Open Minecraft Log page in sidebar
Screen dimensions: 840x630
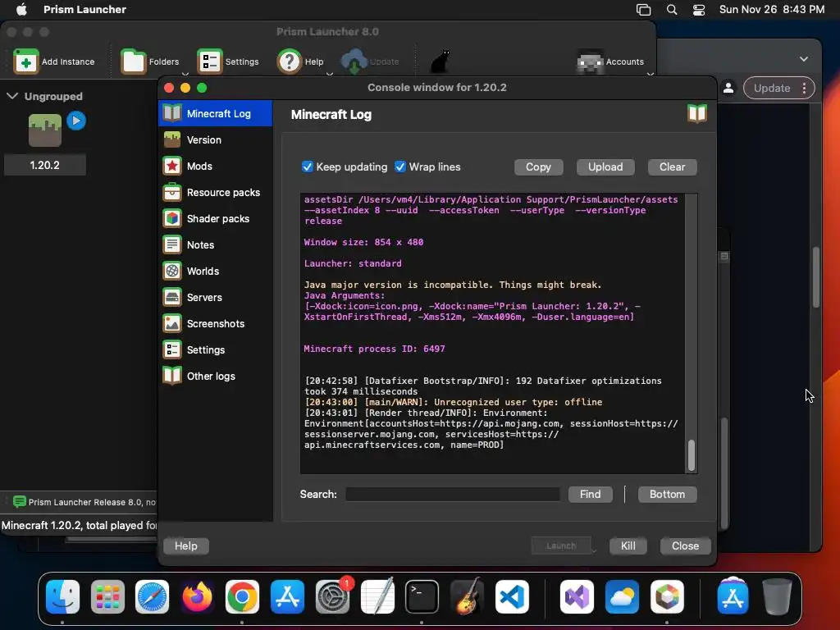click(216, 113)
